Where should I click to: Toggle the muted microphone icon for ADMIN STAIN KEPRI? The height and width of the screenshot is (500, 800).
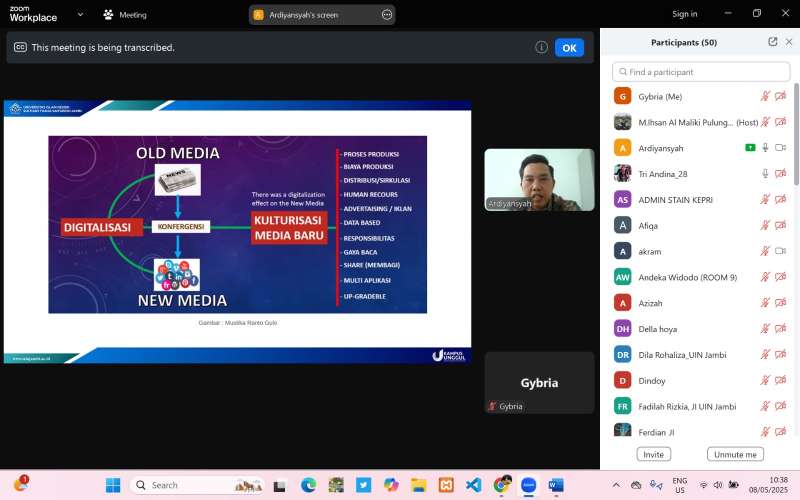point(765,199)
